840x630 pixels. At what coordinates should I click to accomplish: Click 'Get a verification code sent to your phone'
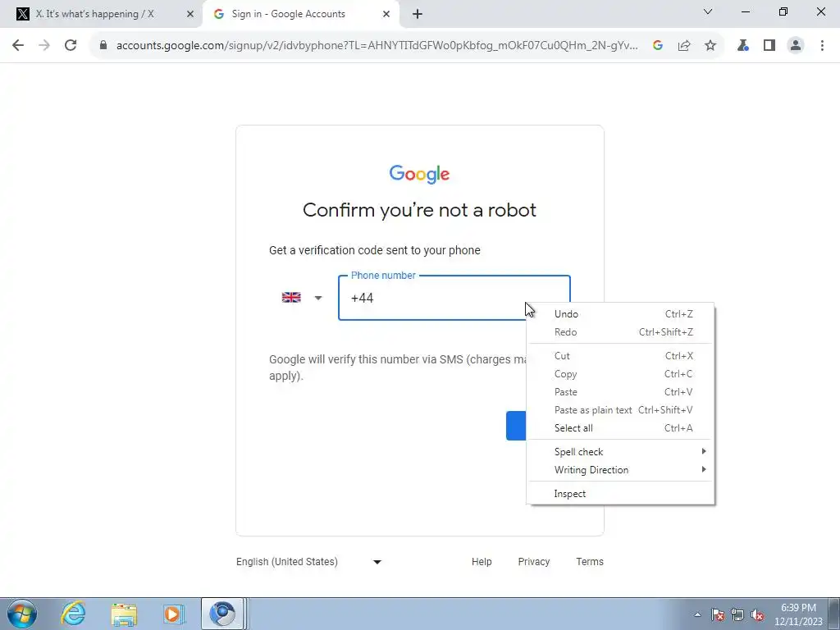(x=374, y=250)
